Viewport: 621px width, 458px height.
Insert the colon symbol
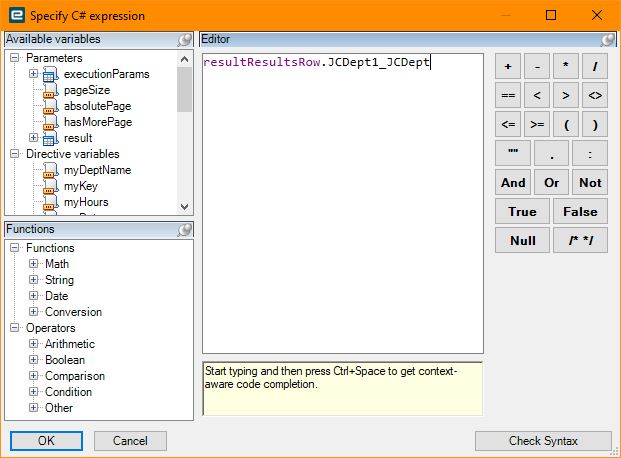pos(590,153)
